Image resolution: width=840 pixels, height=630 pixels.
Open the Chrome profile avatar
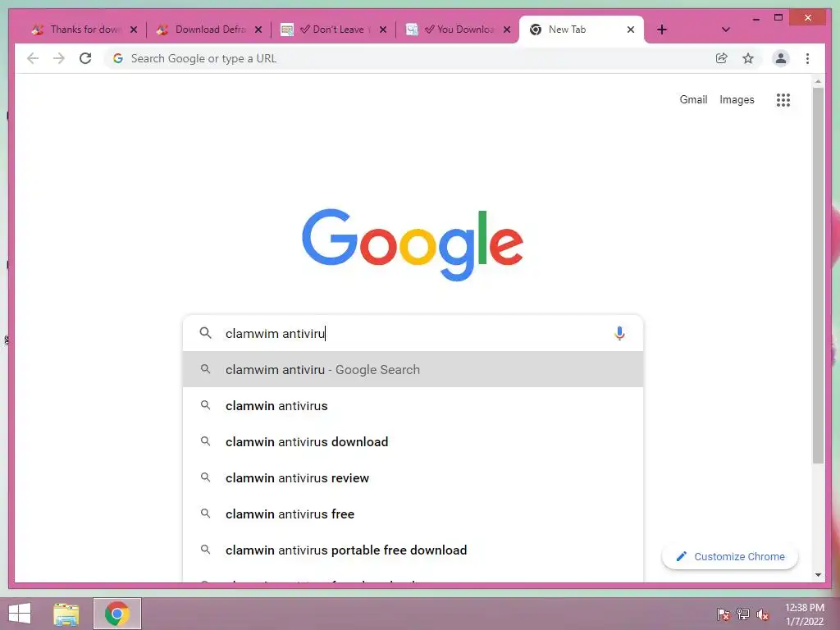(x=781, y=58)
